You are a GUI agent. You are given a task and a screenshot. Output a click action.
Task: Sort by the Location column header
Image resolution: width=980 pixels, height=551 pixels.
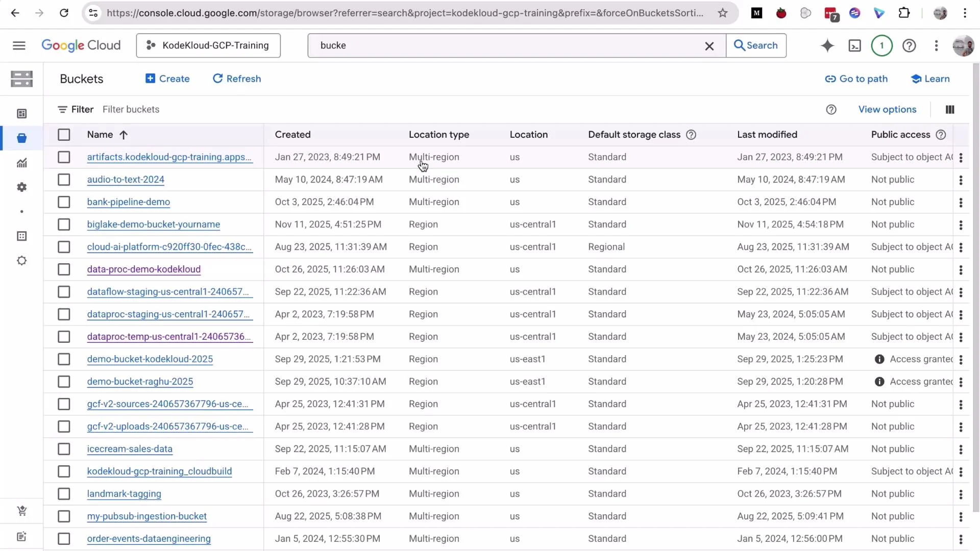click(528, 135)
